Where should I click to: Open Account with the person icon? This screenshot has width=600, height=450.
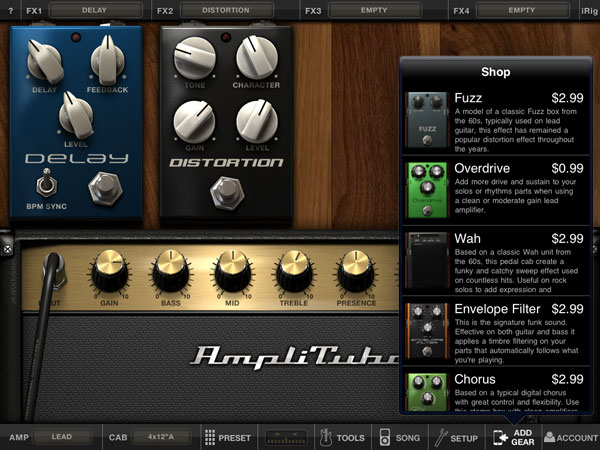pos(571,437)
